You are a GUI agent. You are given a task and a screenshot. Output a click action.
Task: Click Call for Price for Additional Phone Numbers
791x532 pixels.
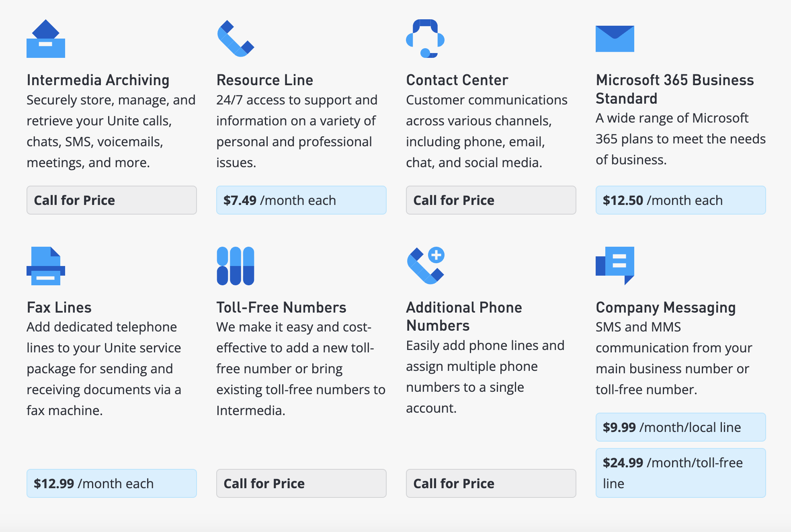[x=491, y=483]
